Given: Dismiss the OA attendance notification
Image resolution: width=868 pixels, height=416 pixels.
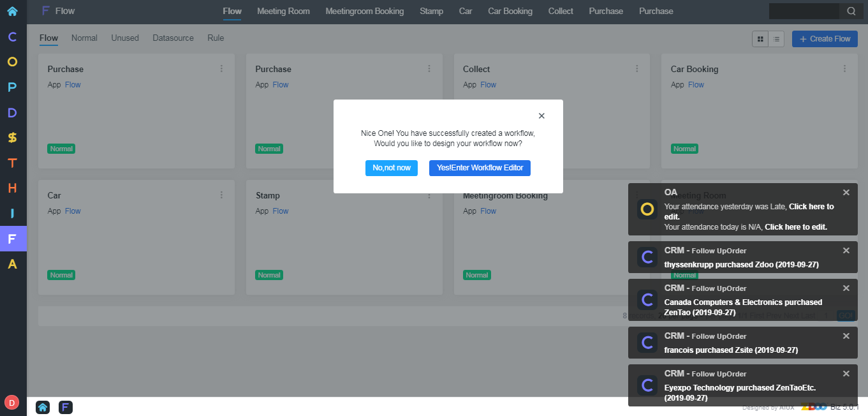Looking at the screenshot, I should point(846,193).
